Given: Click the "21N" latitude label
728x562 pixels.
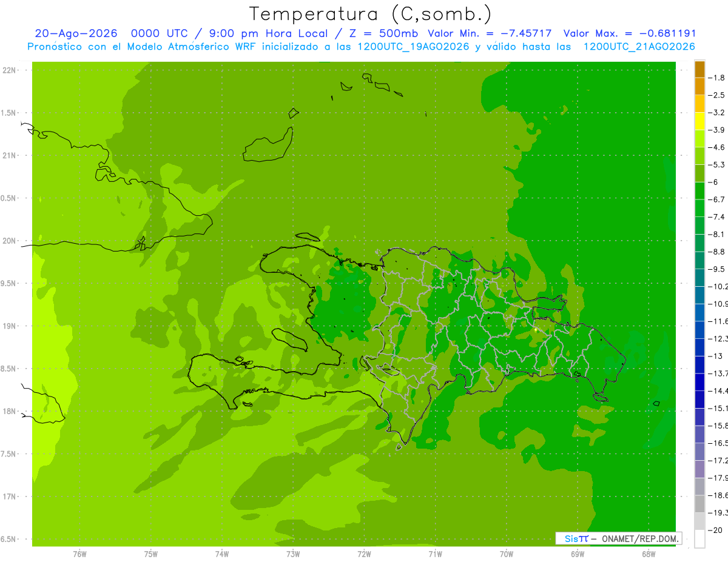Looking at the screenshot, I should click(9, 155).
